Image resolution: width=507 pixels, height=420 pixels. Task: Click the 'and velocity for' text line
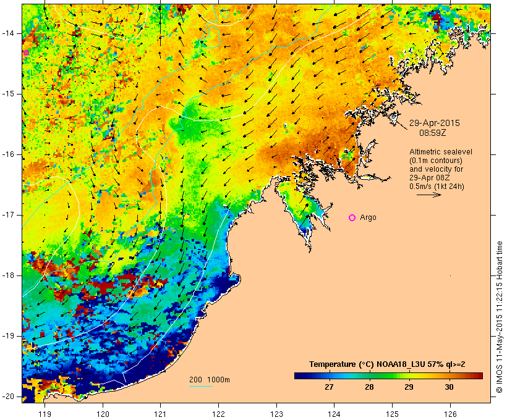coord(436,169)
